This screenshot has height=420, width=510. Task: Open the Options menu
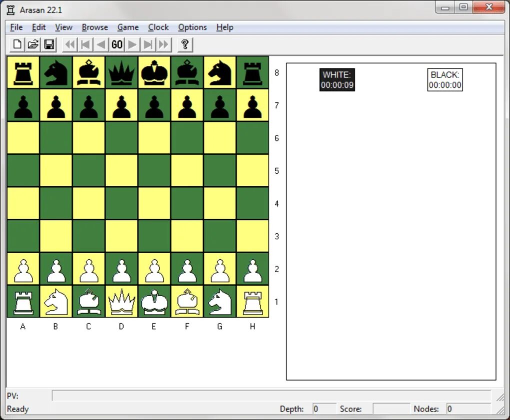pyautogui.click(x=192, y=27)
